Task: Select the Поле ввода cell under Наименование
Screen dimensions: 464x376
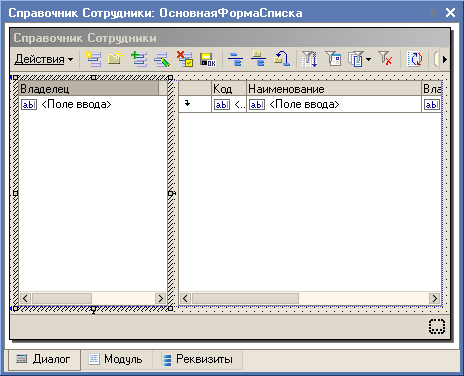Action: point(334,105)
